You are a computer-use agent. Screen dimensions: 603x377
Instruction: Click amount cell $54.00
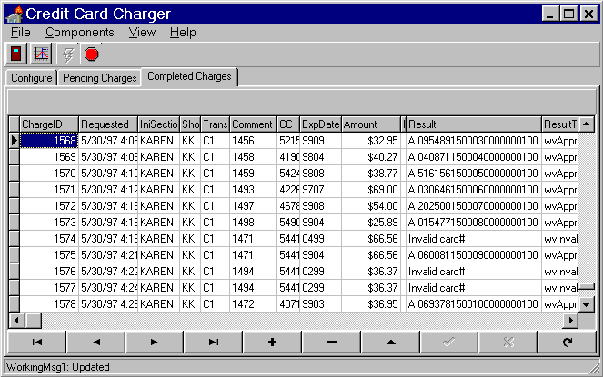(371, 206)
